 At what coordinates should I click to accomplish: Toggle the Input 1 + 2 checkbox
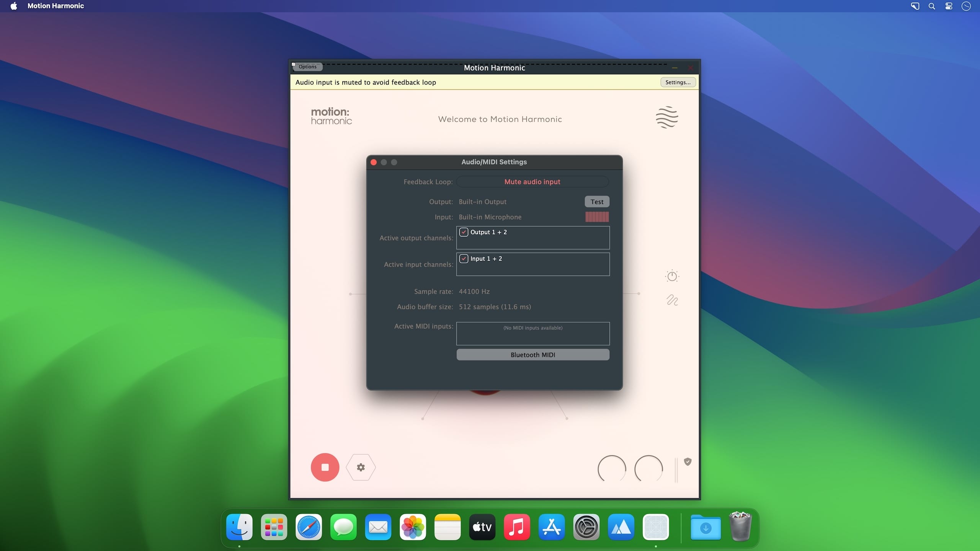(x=464, y=259)
